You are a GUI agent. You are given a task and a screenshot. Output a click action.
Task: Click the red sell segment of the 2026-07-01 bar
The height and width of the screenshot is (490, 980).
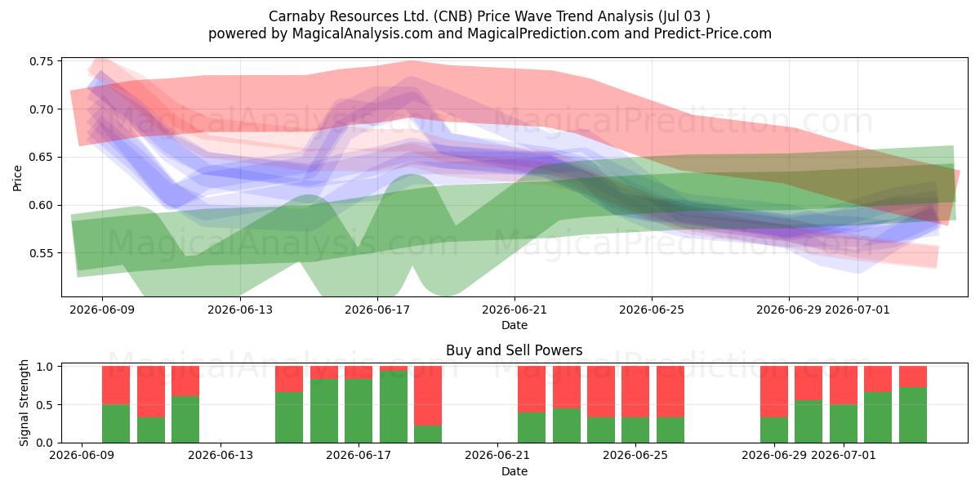844,385
